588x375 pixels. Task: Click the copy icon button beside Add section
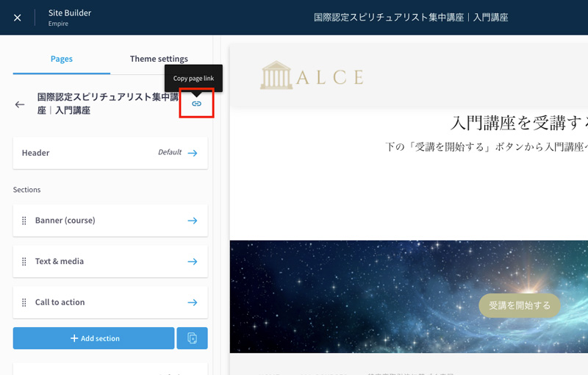point(192,338)
